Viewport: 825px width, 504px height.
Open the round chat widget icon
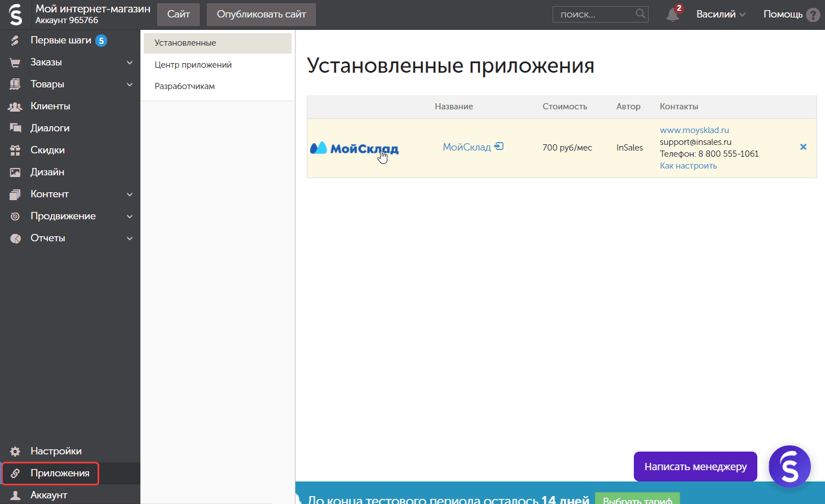(x=789, y=466)
